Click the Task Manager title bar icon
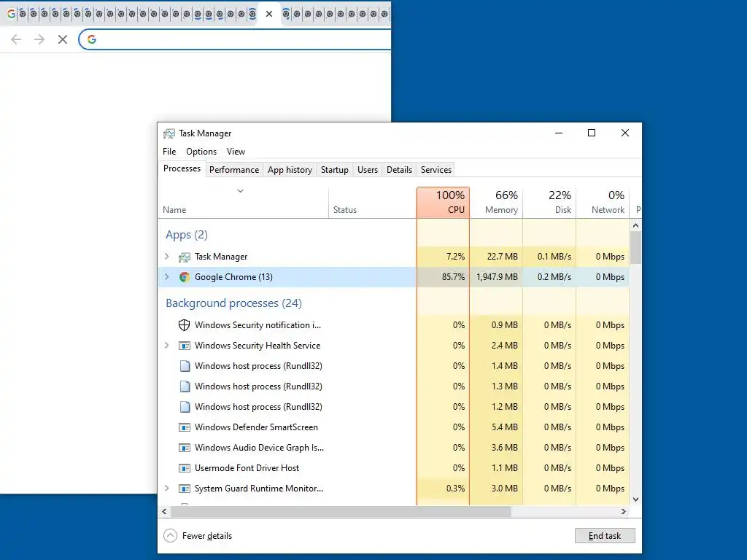Screen dimensions: 747x560 tap(169, 134)
